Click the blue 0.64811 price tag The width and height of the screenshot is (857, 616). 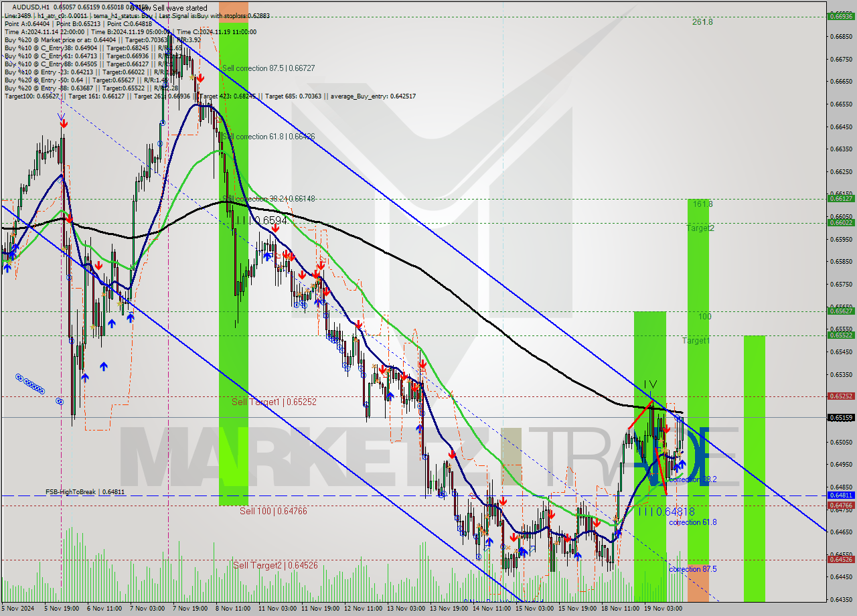pos(841,495)
